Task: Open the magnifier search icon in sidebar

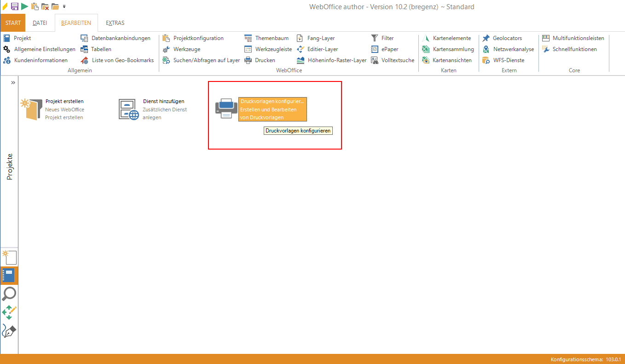Action: tap(10, 294)
